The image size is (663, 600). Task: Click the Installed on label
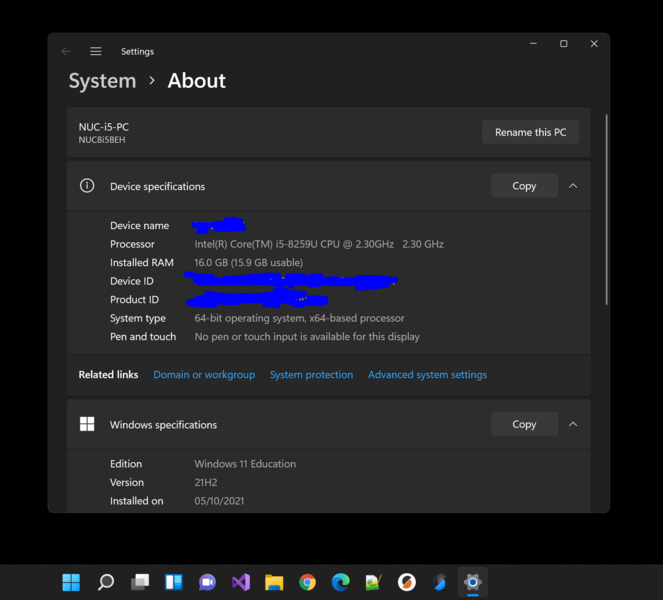(x=137, y=501)
